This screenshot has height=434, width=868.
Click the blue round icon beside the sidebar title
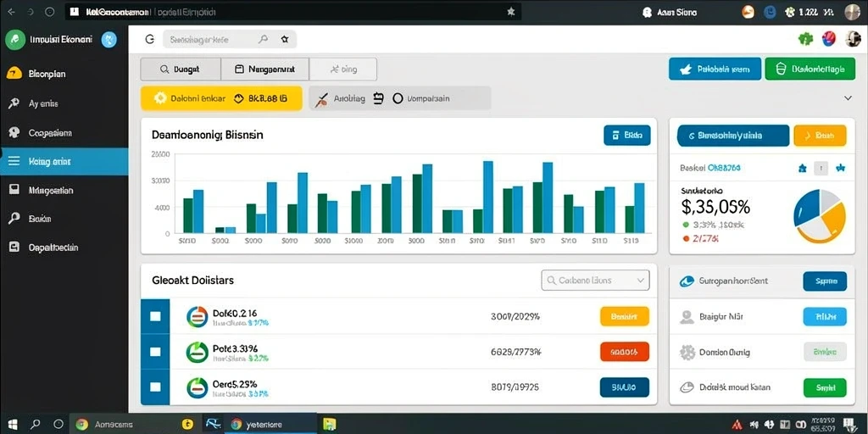(109, 39)
